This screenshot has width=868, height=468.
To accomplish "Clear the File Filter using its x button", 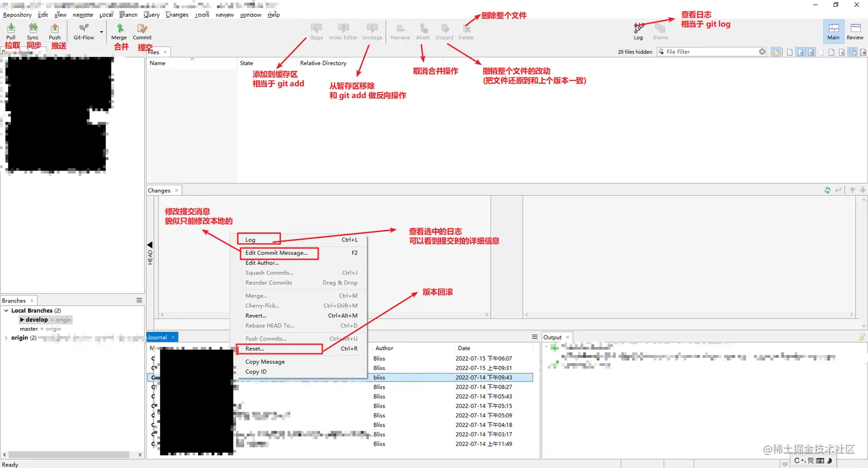I will [762, 52].
